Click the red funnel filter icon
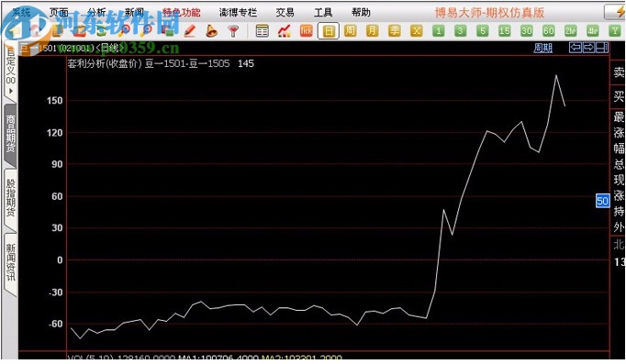 pos(233,30)
